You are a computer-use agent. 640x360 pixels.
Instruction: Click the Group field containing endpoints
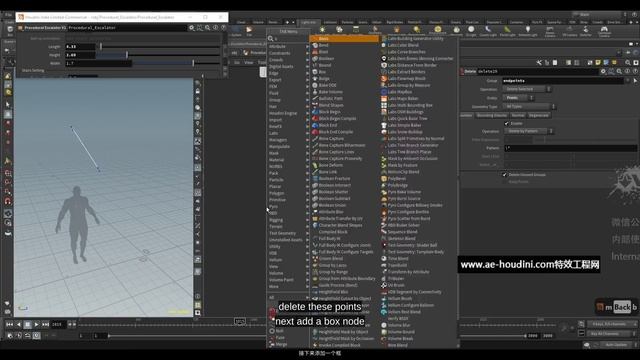point(563,81)
